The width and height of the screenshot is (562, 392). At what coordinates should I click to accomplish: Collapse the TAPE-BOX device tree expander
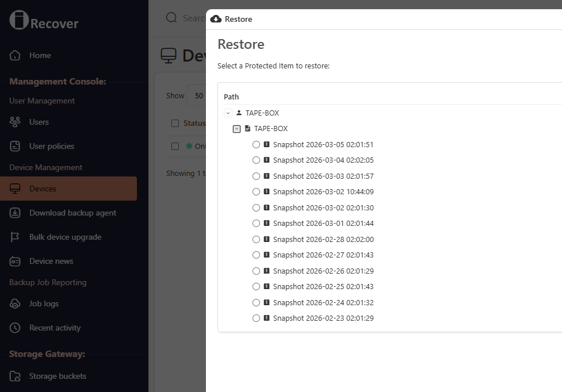[228, 113]
